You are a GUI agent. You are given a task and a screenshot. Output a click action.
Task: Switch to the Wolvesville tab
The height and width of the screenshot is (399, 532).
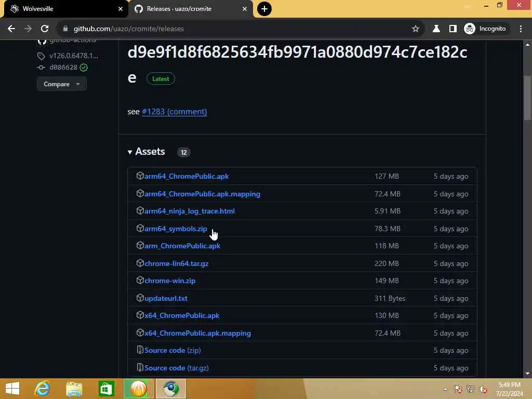[x=64, y=9]
